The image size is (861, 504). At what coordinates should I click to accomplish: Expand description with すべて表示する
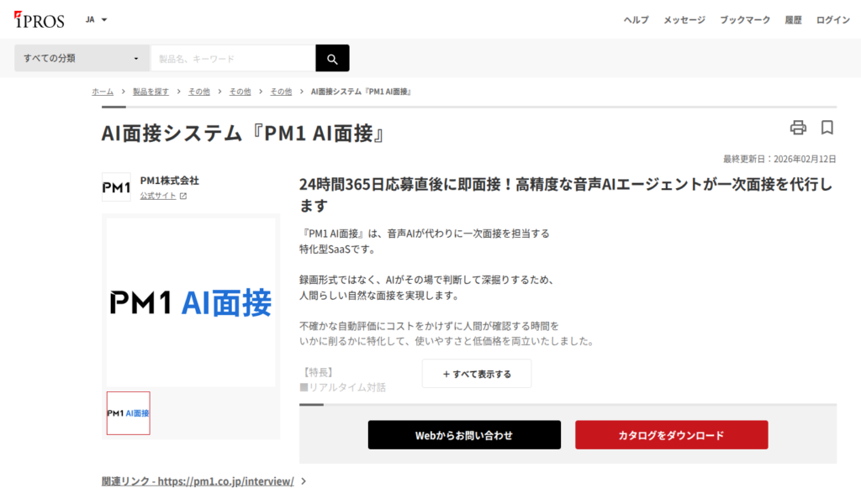point(477,374)
